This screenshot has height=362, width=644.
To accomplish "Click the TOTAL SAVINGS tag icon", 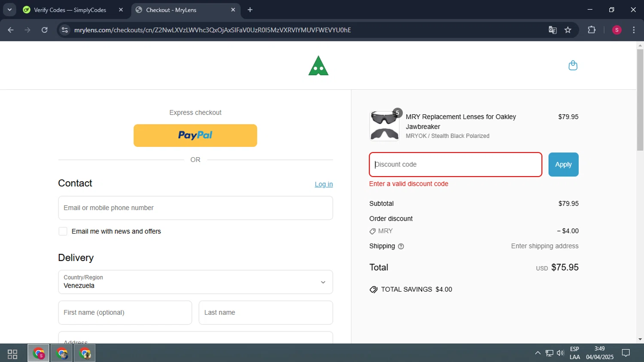I will (374, 290).
